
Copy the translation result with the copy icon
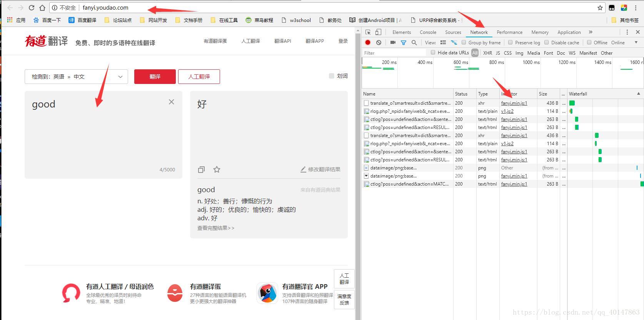(201, 169)
